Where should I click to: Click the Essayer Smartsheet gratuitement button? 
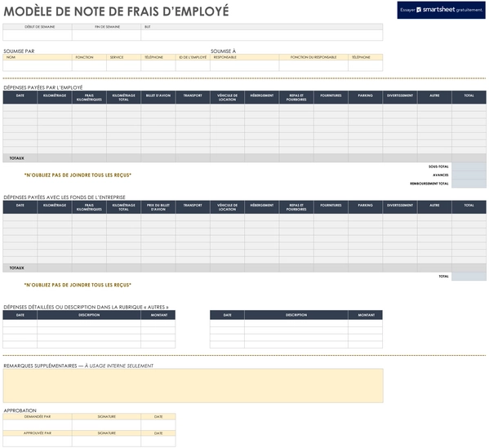[441, 10]
